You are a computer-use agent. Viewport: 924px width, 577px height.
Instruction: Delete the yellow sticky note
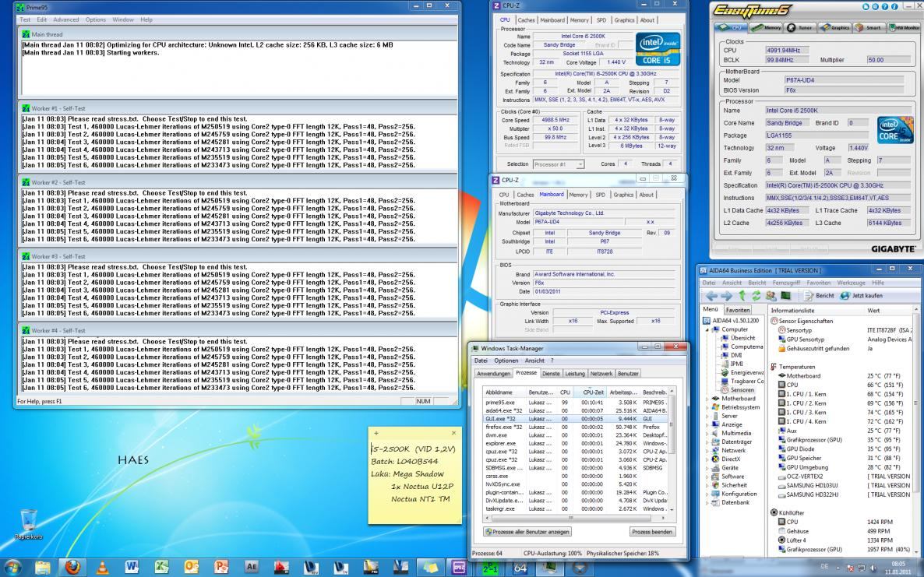point(453,433)
